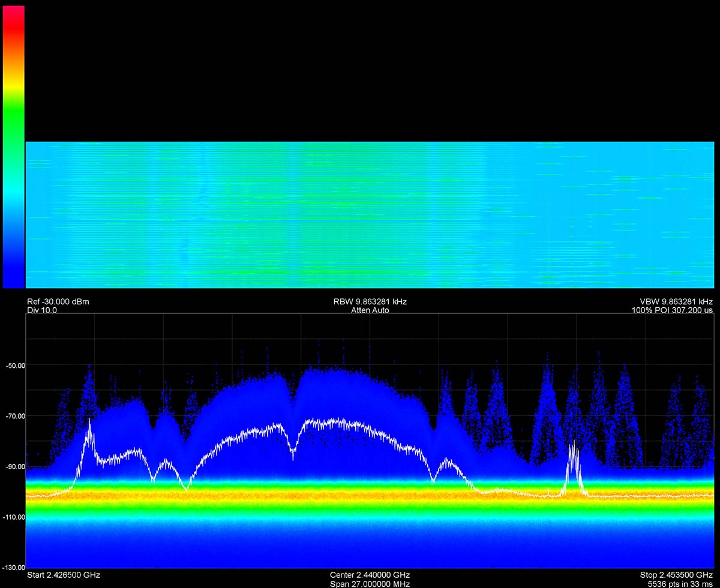Viewport: 720px width, 588px height.
Task: Select the '100% POI 307.200 us' readout
Action: click(x=672, y=310)
